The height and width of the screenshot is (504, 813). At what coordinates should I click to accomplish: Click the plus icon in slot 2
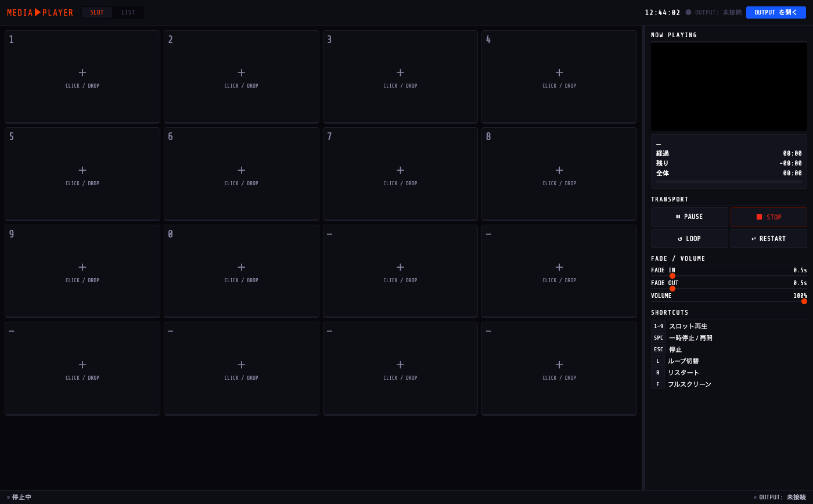[242, 73]
